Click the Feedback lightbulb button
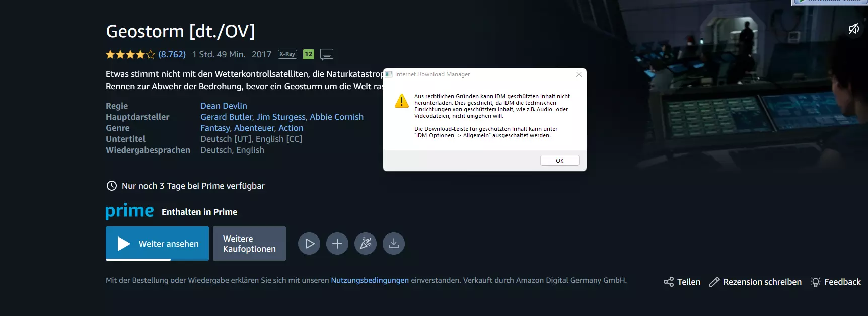The width and height of the screenshot is (868, 316). click(x=835, y=282)
